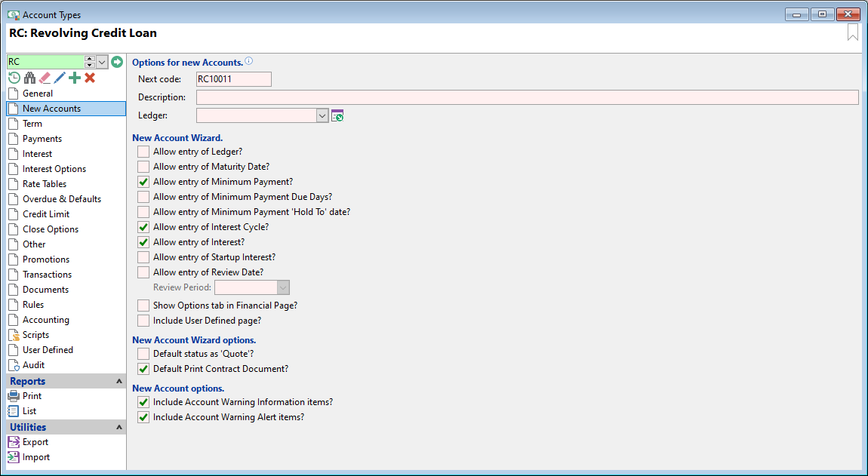Click the bookmark icon in the header
This screenshot has height=476, width=868.
[x=852, y=32]
